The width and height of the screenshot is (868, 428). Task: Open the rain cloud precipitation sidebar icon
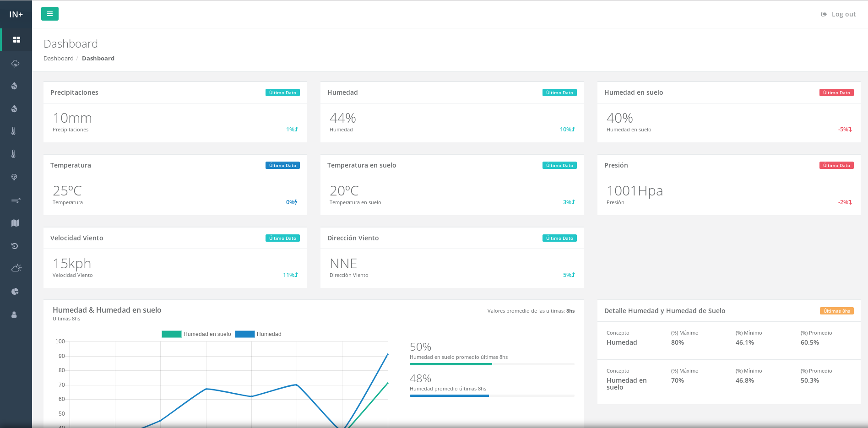click(16, 63)
